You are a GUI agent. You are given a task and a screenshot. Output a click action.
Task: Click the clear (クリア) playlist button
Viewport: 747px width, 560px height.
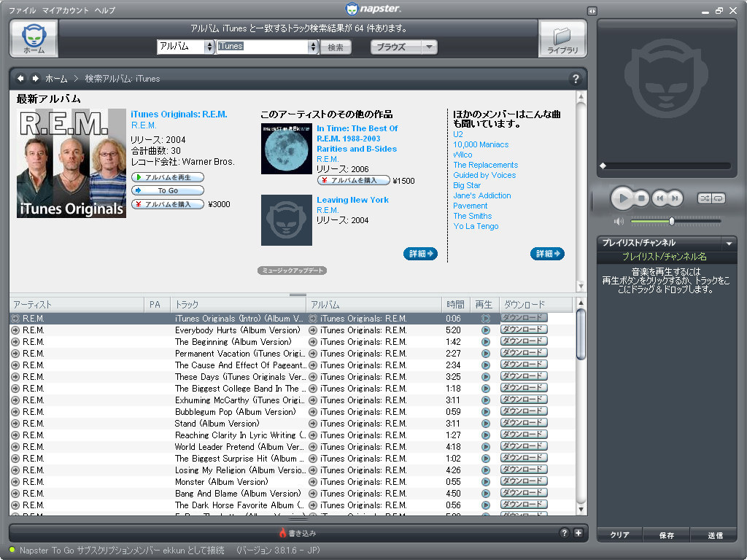pos(619,534)
